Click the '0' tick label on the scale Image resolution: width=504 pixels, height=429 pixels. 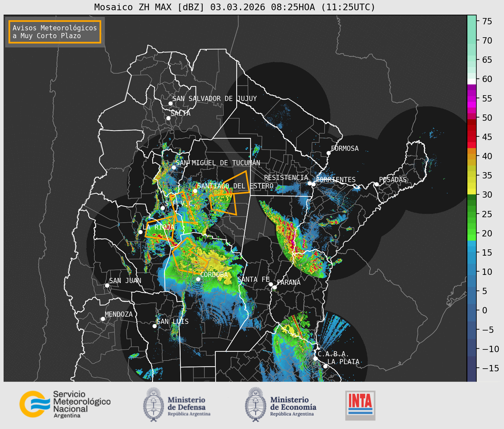pyautogui.click(x=484, y=310)
